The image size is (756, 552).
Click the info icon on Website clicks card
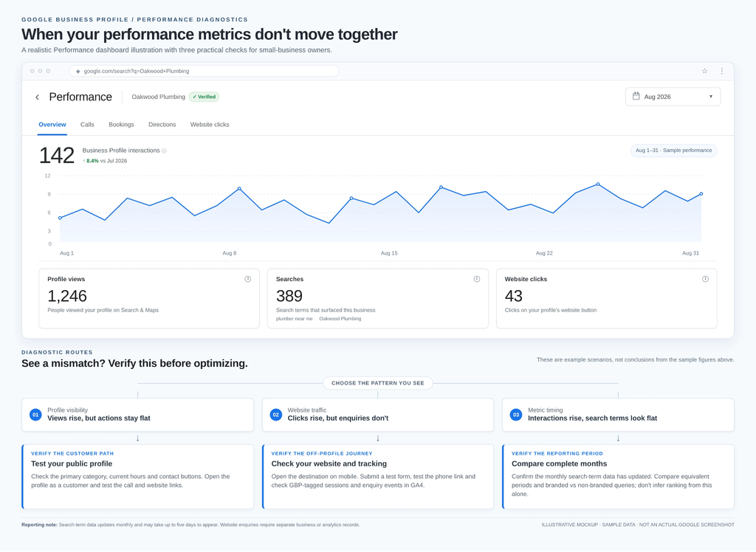[x=705, y=279]
